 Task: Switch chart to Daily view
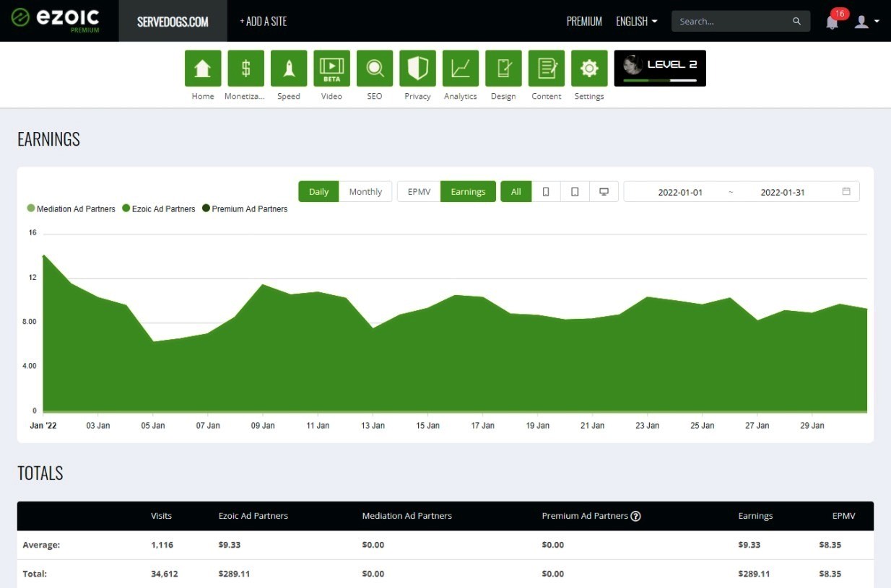[318, 192]
